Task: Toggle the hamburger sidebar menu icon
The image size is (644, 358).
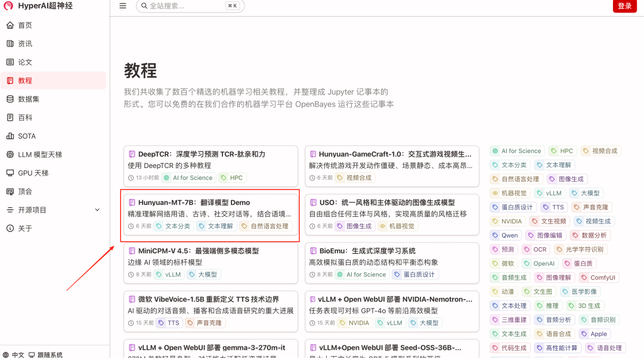Action: coord(123,6)
